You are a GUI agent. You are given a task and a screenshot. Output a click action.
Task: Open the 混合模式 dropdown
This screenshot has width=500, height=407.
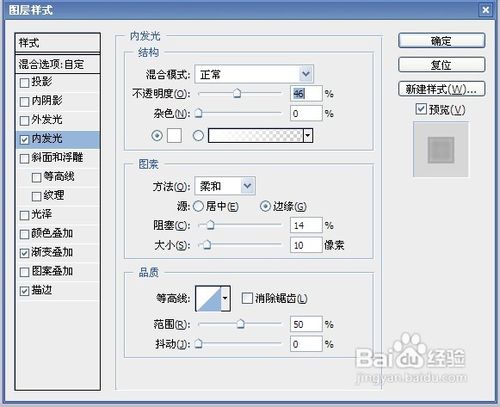click(254, 74)
